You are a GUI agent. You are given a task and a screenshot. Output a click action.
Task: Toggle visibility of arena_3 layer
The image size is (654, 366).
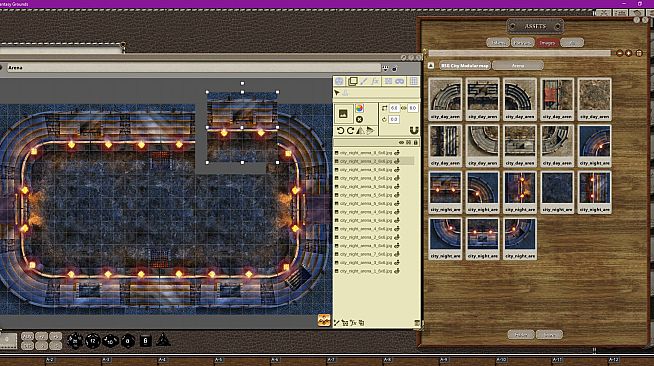click(397, 263)
